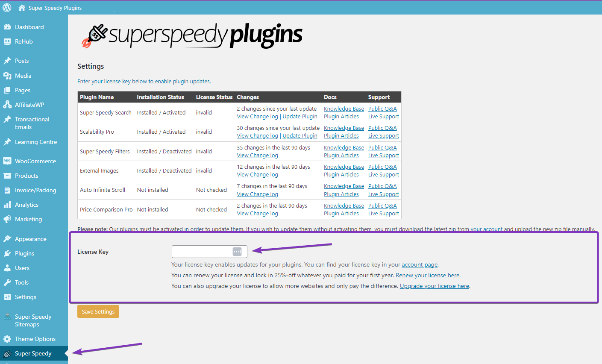
Task: Click the 'your account' link in the note
Action: click(487, 229)
